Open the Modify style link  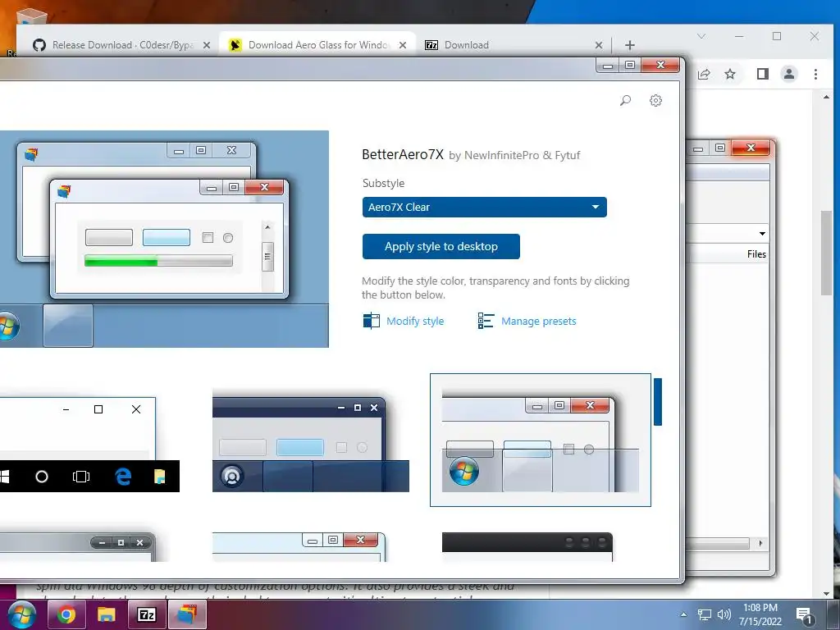click(x=415, y=321)
